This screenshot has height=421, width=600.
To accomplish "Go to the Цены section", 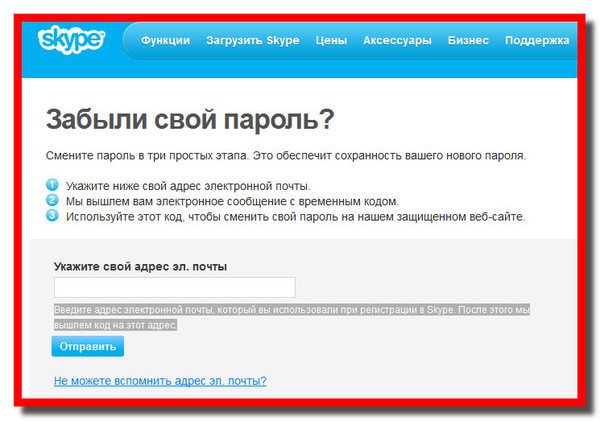I will (x=331, y=41).
